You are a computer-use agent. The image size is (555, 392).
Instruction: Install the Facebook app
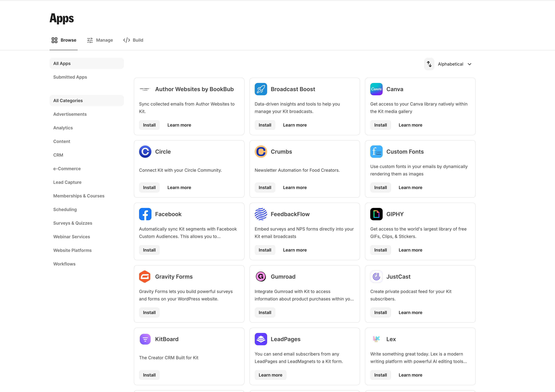149,250
